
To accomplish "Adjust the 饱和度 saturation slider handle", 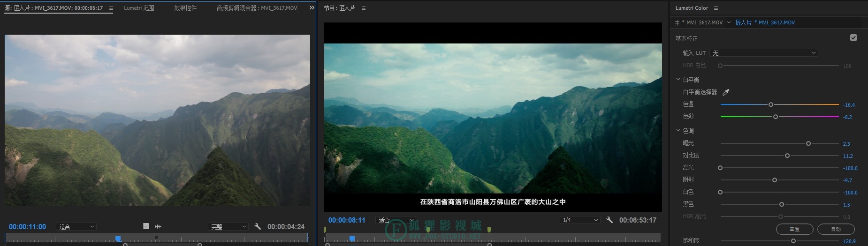I will (793, 241).
